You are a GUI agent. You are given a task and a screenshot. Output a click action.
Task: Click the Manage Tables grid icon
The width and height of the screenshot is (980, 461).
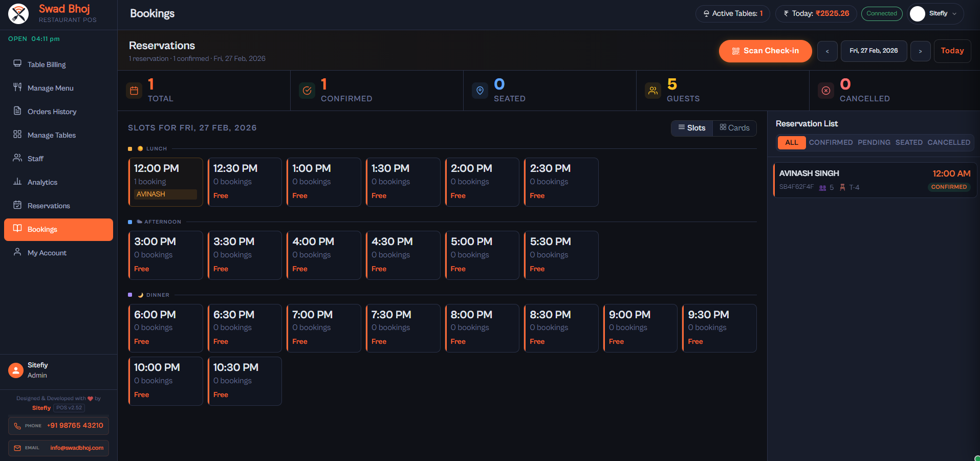pyautogui.click(x=17, y=135)
